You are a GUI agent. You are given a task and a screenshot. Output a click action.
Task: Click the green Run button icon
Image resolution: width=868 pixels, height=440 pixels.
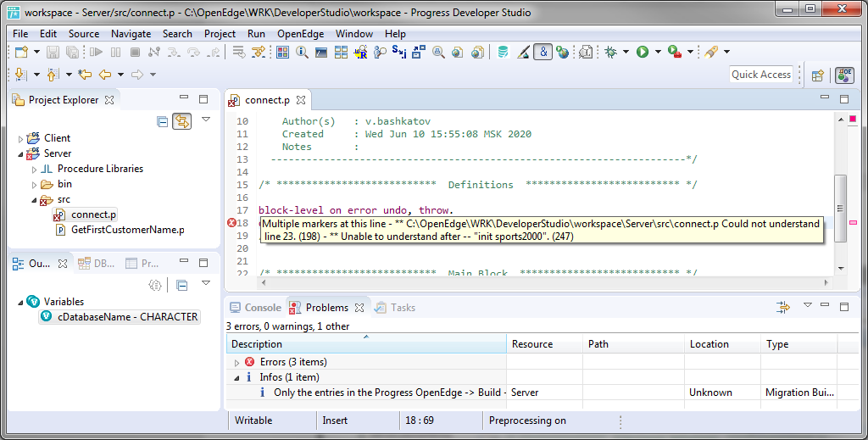click(x=643, y=52)
